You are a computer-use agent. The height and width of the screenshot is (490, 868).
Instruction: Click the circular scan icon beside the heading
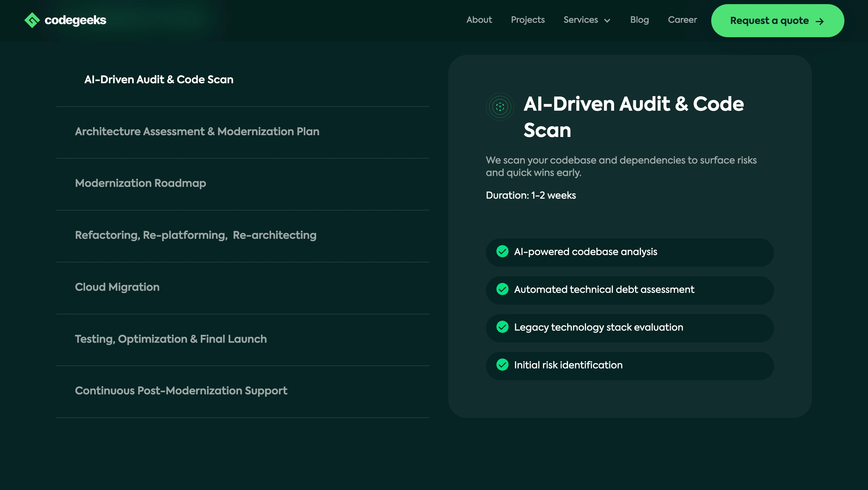[500, 107]
